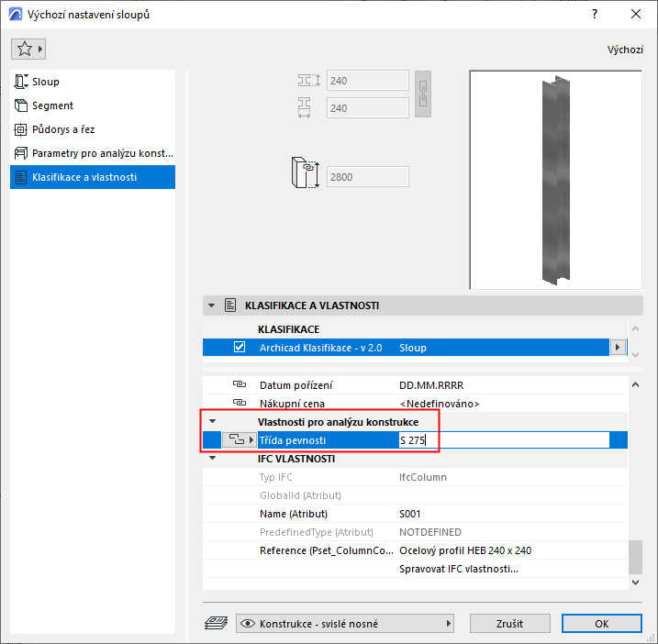Screen dimensions: 658x644
Task: Toggle the eye icon in layer dropdown
Action: tap(248, 624)
